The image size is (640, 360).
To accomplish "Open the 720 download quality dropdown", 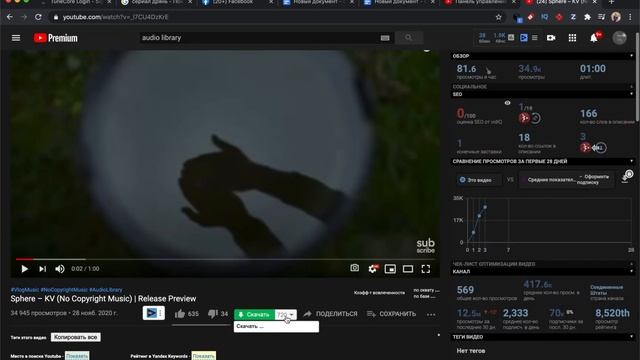I will pos(286,314).
